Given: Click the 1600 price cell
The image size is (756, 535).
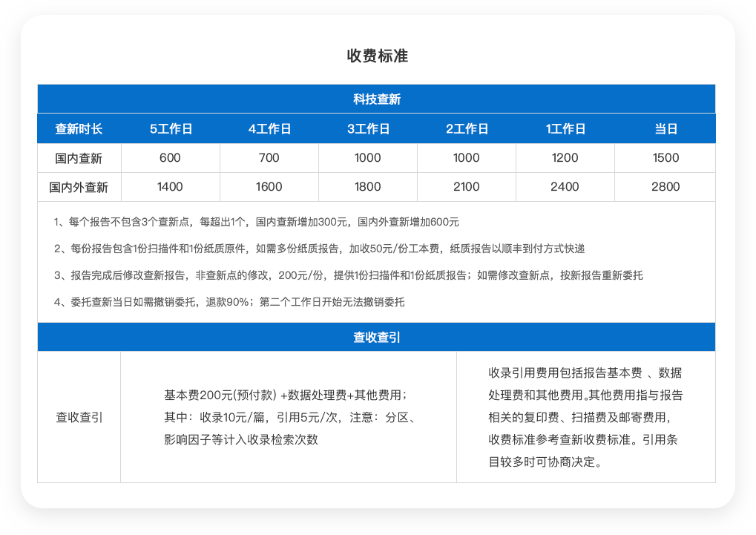Looking at the screenshot, I should (269, 187).
